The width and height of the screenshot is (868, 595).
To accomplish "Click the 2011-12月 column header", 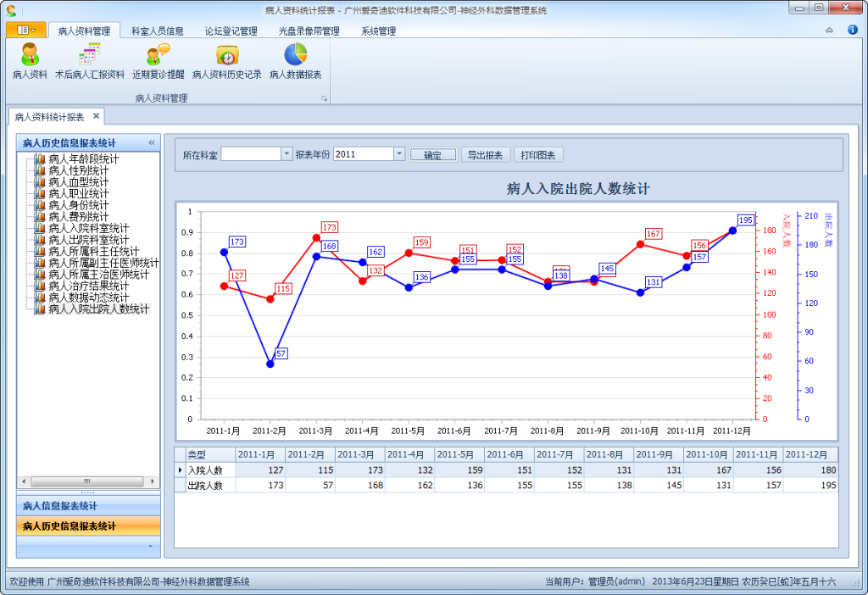I will click(x=811, y=454).
